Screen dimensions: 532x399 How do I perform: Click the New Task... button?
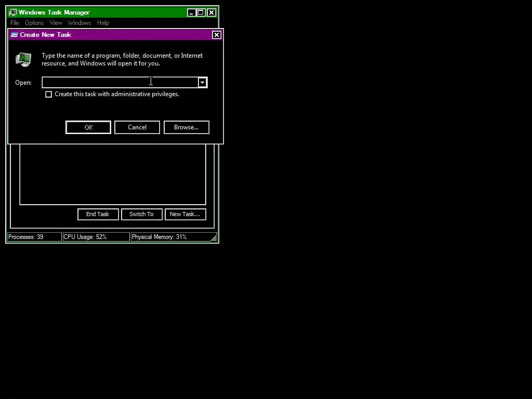point(185,214)
